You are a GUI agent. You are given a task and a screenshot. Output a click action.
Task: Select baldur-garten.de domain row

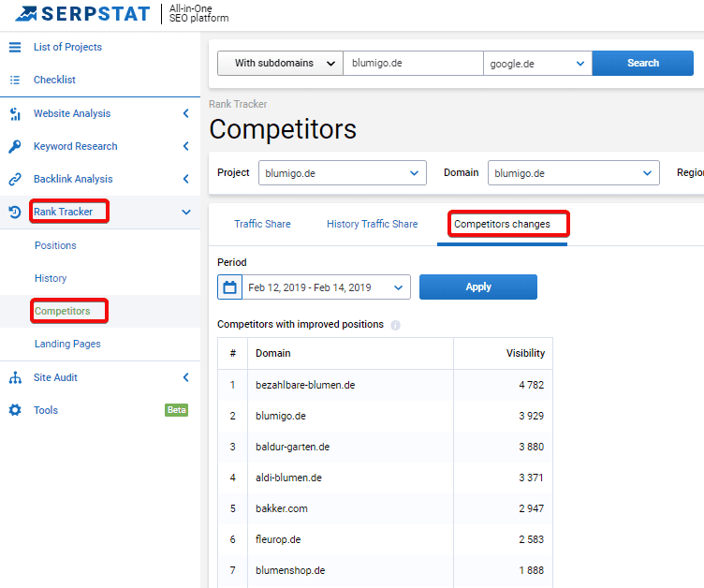[292, 447]
